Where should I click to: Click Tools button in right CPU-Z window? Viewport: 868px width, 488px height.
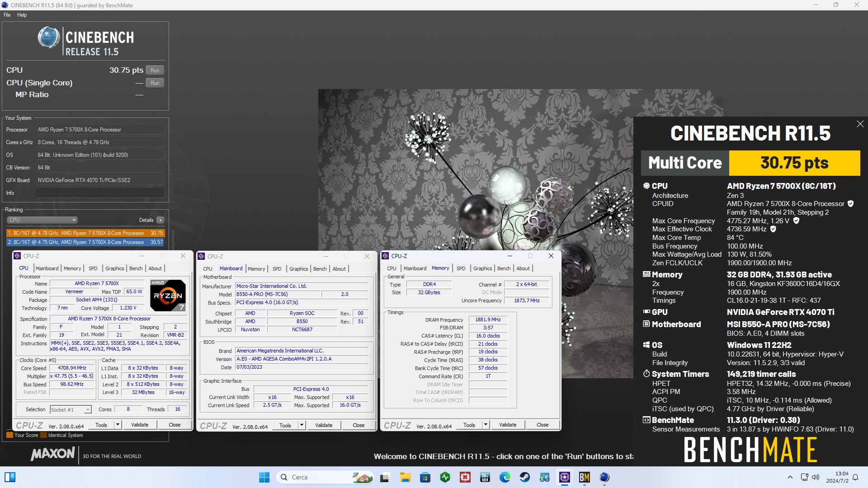(469, 425)
